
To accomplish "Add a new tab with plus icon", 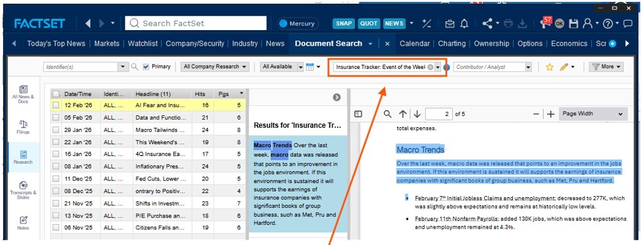I will point(613,43).
